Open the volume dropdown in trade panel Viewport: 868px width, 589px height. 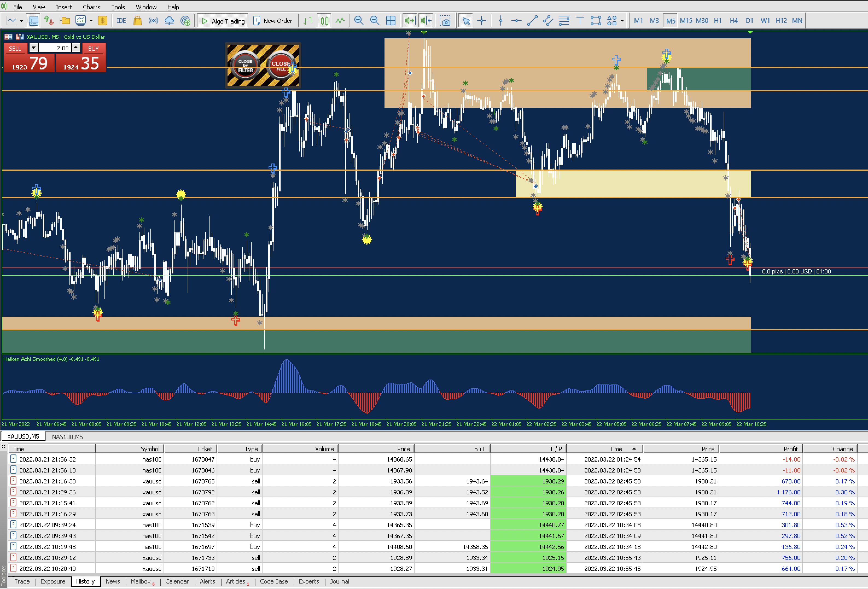click(x=34, y=48)
